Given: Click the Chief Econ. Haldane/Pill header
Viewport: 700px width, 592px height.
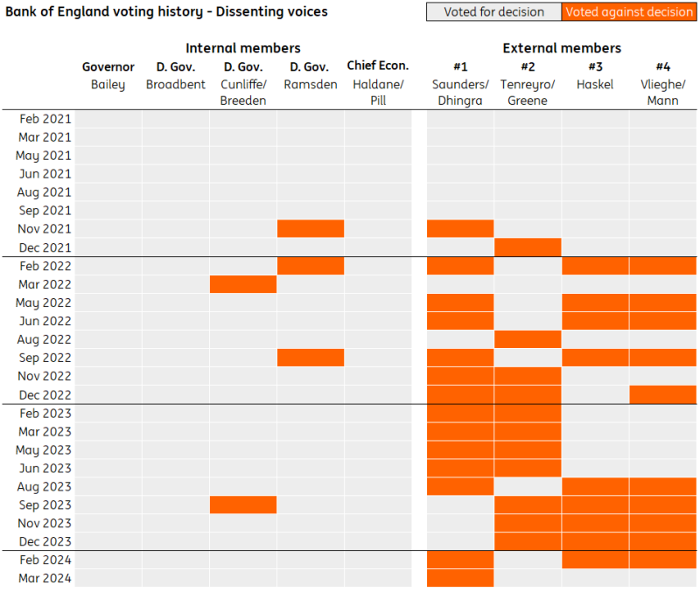Looking at the screenshot, I should [x=378, y=84].
